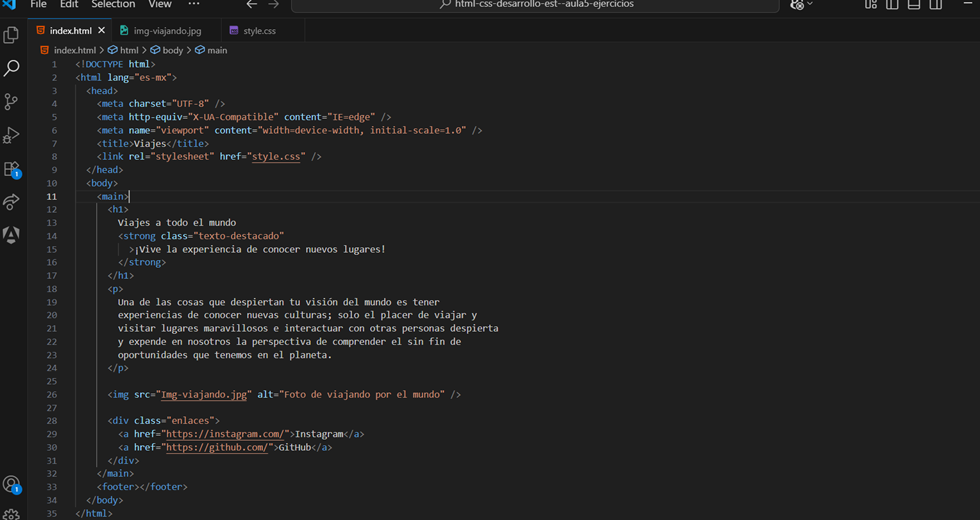
Task: Click the text 'Viajes a todo el mundo'
Action: click(x=177, y=222)
